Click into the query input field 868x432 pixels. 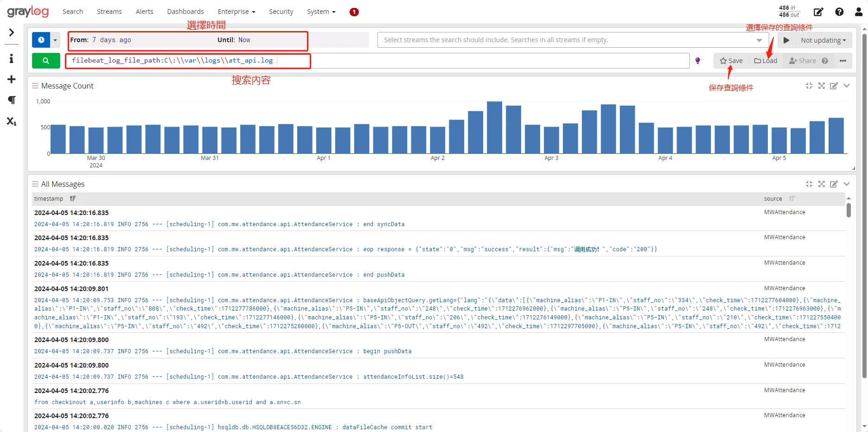tap(377, 61)
